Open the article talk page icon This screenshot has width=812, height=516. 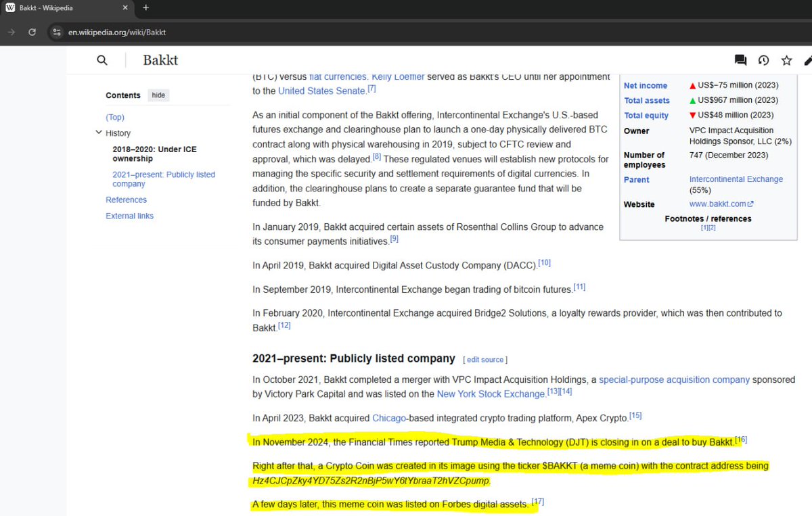point(740,60)
